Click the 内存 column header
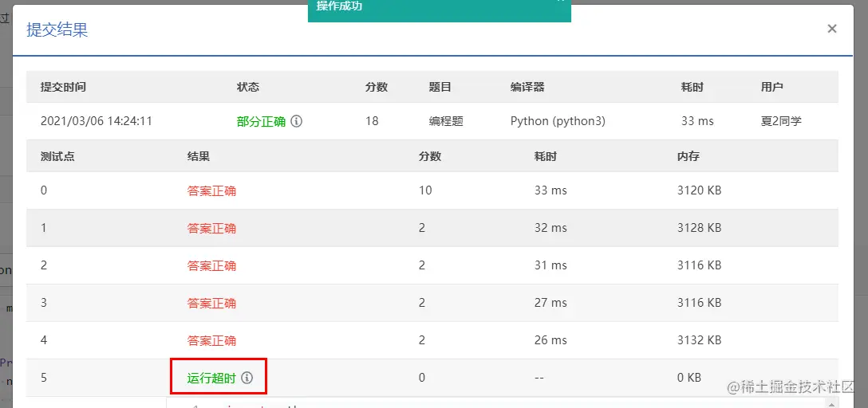This screenshot has width=868, height=408. (x=688, y=156)
